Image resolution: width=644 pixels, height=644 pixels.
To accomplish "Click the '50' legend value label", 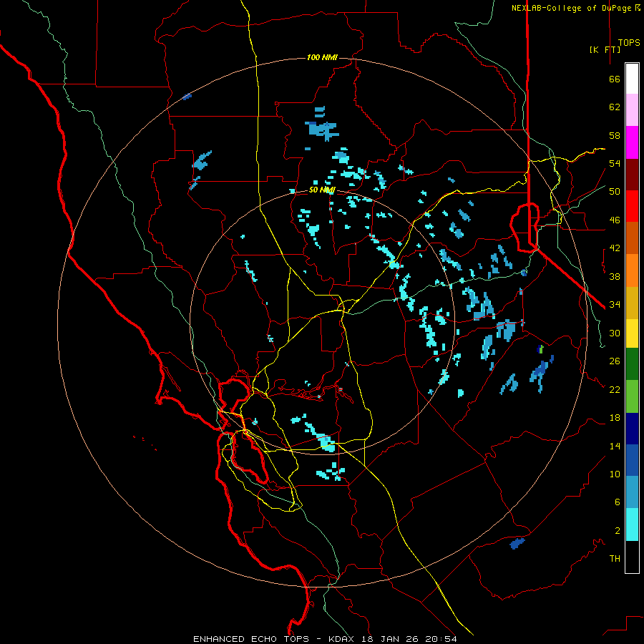I will coord(615,192).
